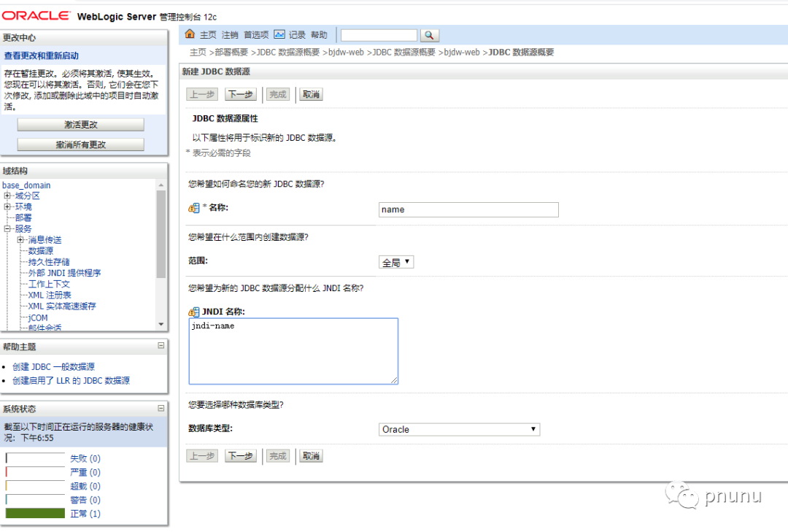Screen dimensions: 788x532
Task: Open the 数据库类型 dropdown
Action: click(x=460, y=429)
